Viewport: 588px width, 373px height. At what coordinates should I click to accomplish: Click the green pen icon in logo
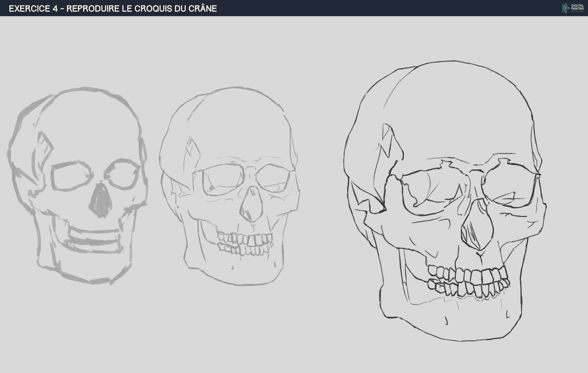pos(565,8)
